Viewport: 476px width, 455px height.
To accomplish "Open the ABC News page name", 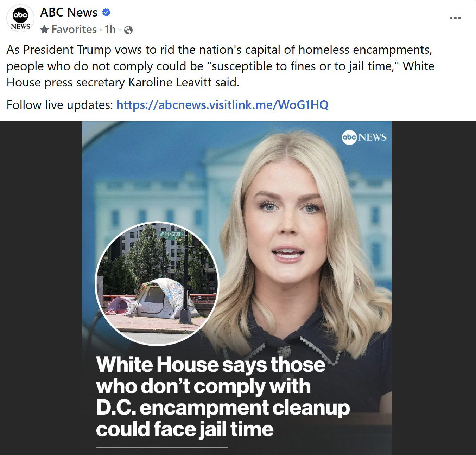I will [x=69, y=12].
